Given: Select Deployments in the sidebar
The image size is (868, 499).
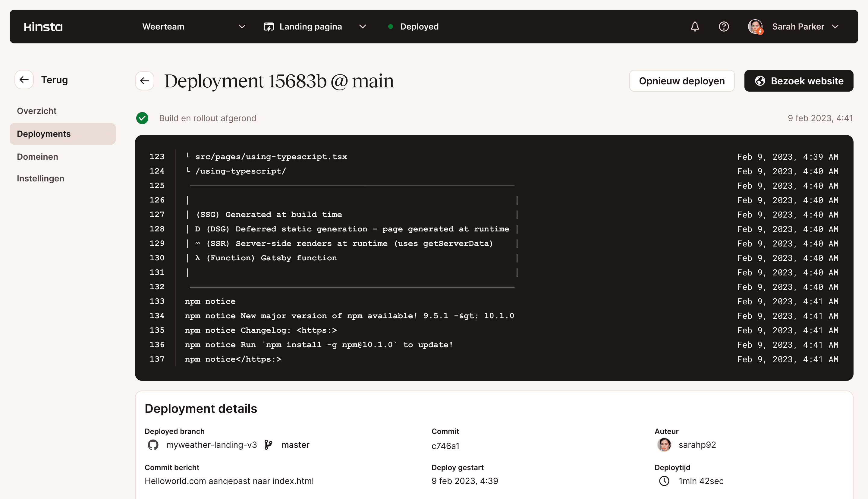Looking at the screenshot, I should pos(63,134).
